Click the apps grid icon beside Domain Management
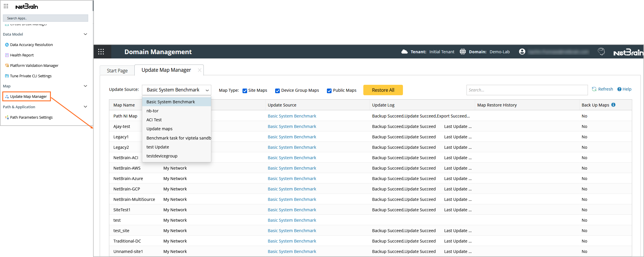 101,52
